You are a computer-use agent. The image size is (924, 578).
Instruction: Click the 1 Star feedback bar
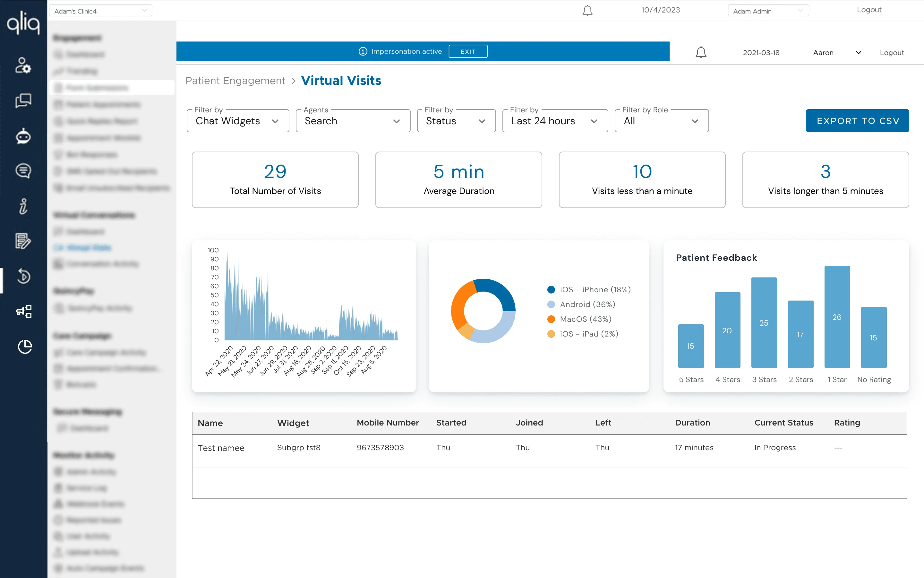[x=837, y=317]
